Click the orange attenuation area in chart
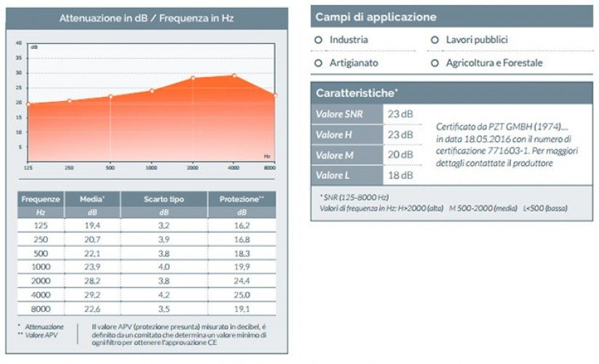Viewport: 599px width, 364px height. coord(153,127)
